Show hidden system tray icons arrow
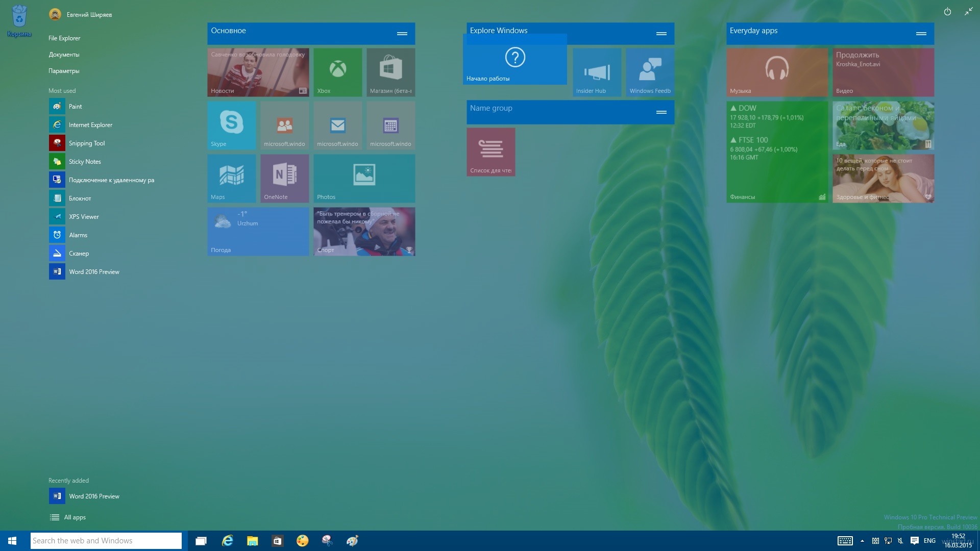Image resolution: width=980 pixels, height=551 pixels. point(862,541)
